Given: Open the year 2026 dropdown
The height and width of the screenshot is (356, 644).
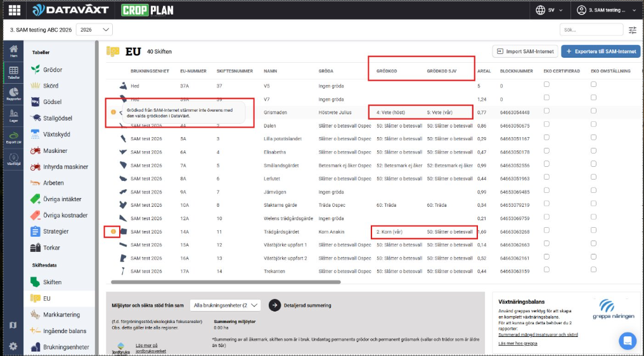Looking at the screenshot, I should pos(94,30).
